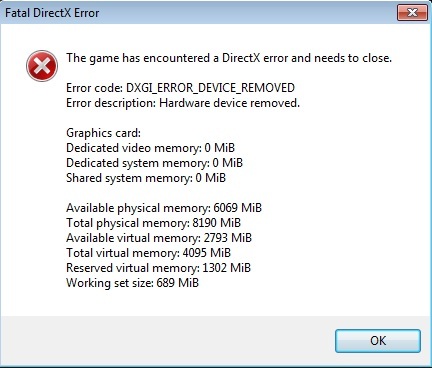Viewport: 432px width, 368px height.
Task: Click the Reserved virtual memory line
Action: coord(158,268)
